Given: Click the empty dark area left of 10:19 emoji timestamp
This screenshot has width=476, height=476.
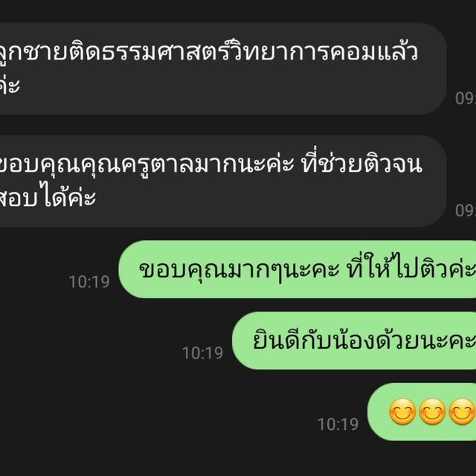Looking at the screenshot, I should coord(158,424).
